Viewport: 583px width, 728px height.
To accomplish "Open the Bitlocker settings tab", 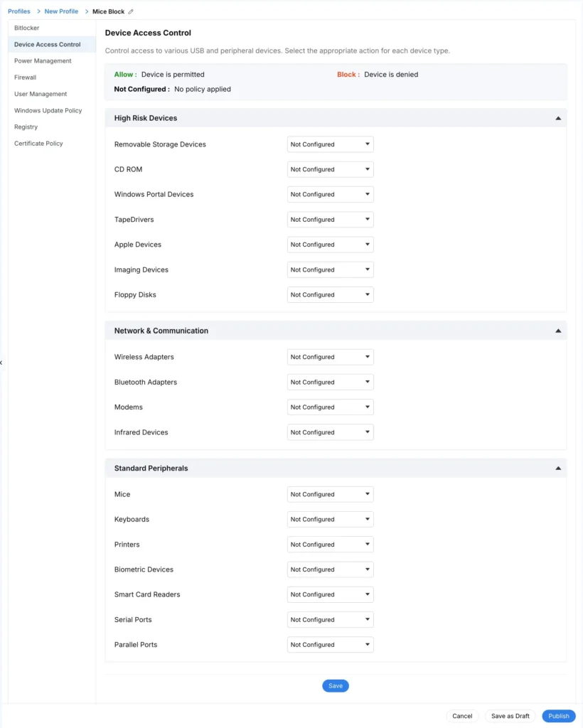I will point(27,28).
